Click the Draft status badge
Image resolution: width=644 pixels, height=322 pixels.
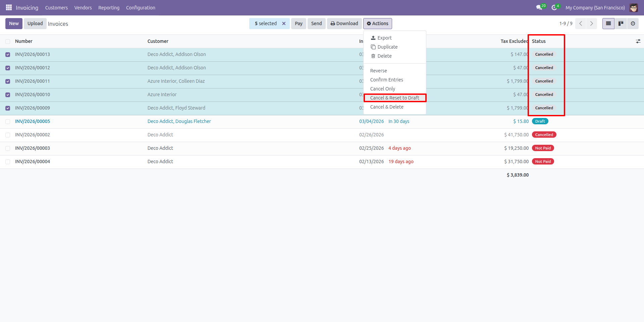click(x=540, y=121)
